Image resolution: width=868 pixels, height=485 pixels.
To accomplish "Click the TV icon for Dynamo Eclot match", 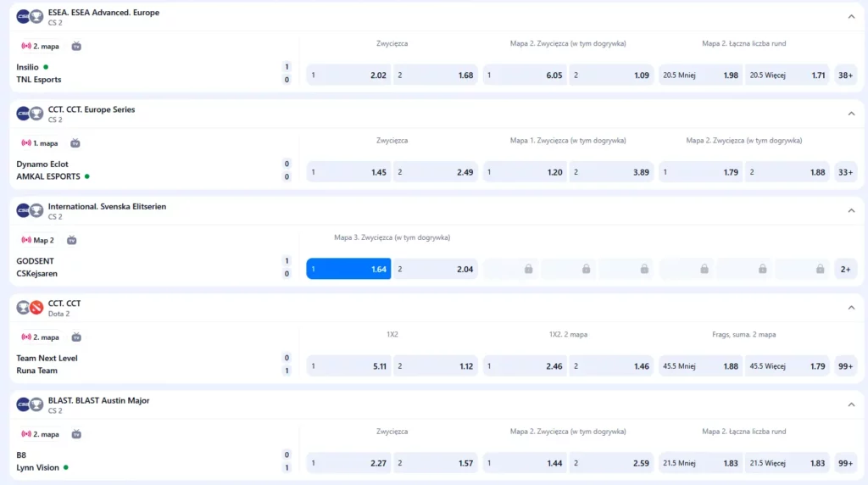I will pos(75,143).
